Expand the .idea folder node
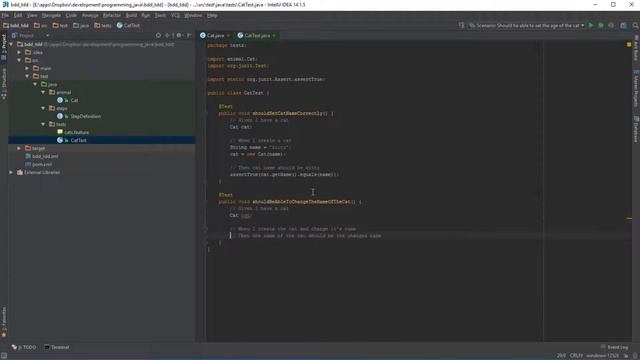Screen dimensions: 640x360 pos(19,52)
